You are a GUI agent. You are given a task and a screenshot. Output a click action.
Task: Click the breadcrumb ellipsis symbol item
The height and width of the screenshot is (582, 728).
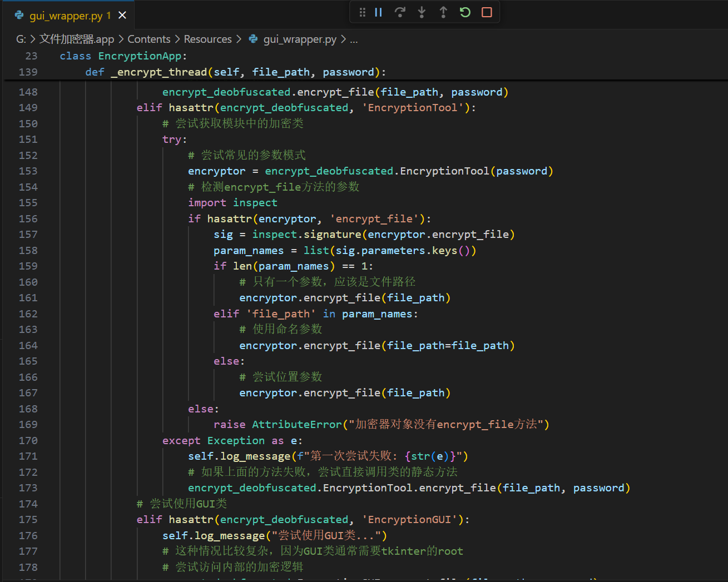tap(354, 39)
